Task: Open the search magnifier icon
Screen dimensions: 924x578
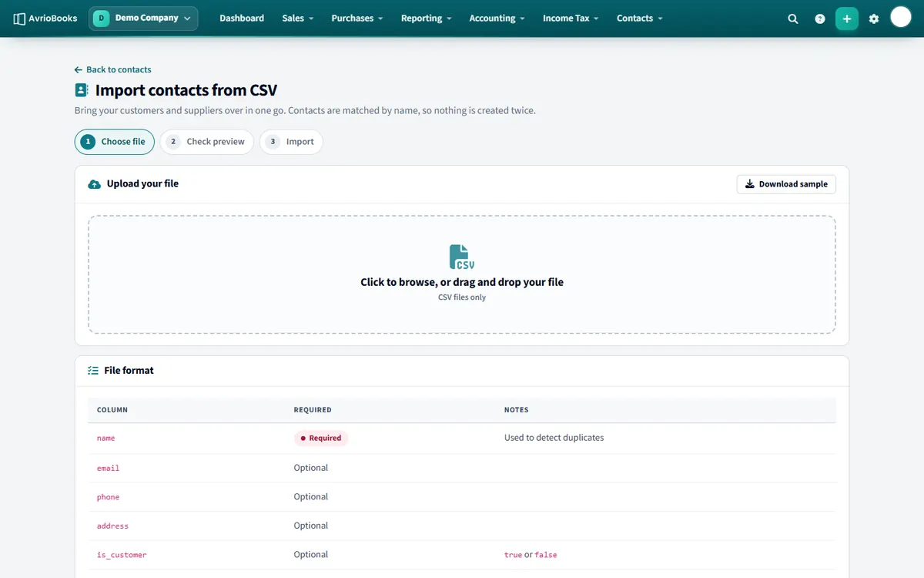Action: pos(793,18)
